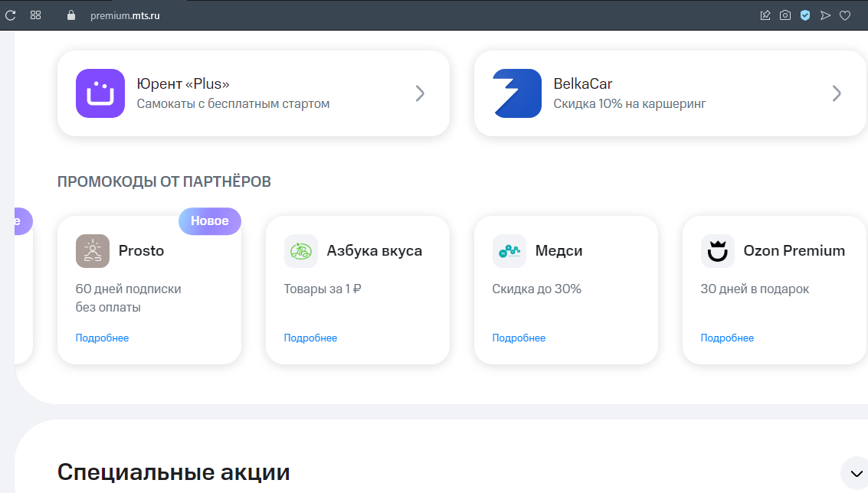This screenshot has width=868, height=493.
Task: Click the Специальные акции heading
Action: coord(173,472)
